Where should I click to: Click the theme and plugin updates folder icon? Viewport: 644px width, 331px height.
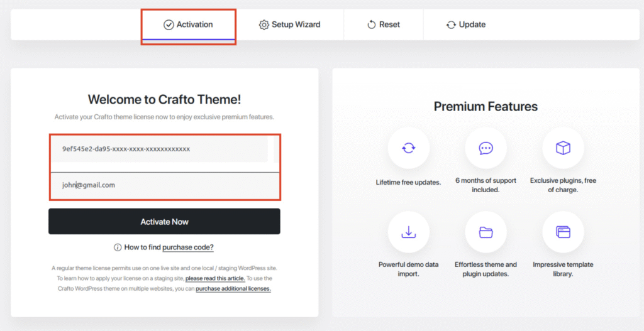486,232
